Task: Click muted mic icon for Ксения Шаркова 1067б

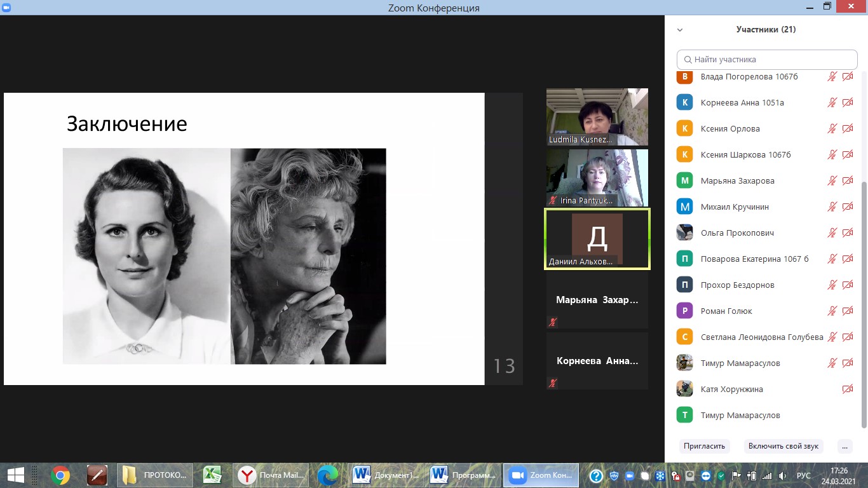Action: [x=832, y=155]
